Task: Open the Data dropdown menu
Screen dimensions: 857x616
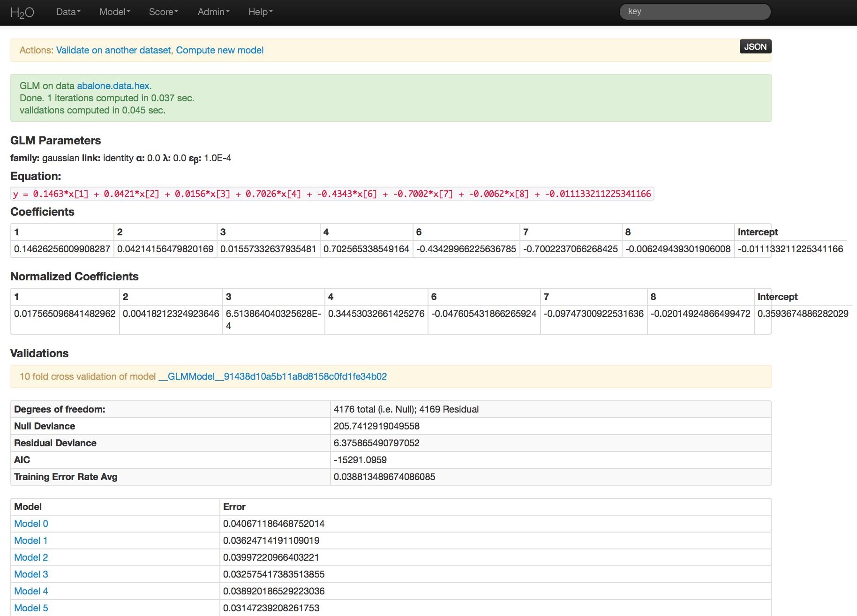Action: click(x=68, y=12)
